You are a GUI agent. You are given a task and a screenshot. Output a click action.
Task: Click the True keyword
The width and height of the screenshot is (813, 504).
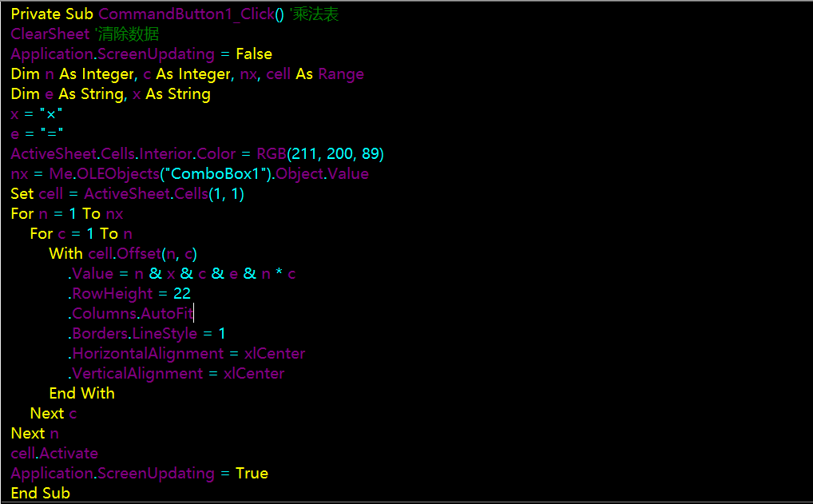[x=252, y=474]
